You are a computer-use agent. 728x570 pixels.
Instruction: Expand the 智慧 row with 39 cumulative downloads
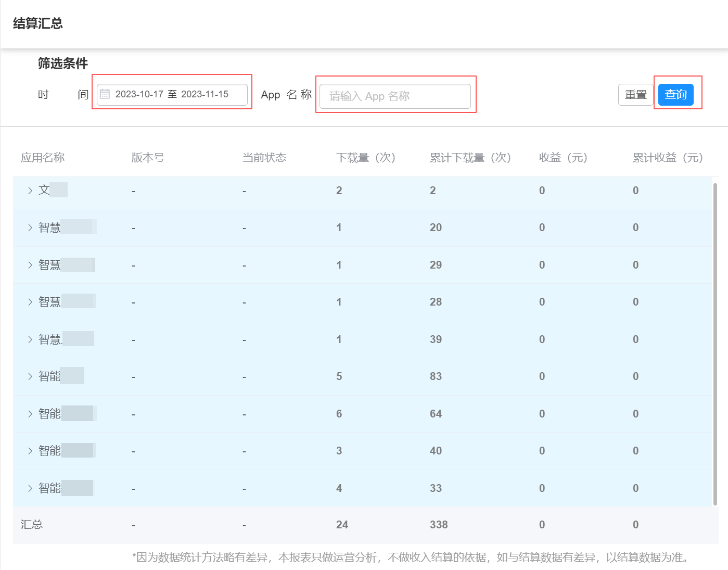(30, 339)
